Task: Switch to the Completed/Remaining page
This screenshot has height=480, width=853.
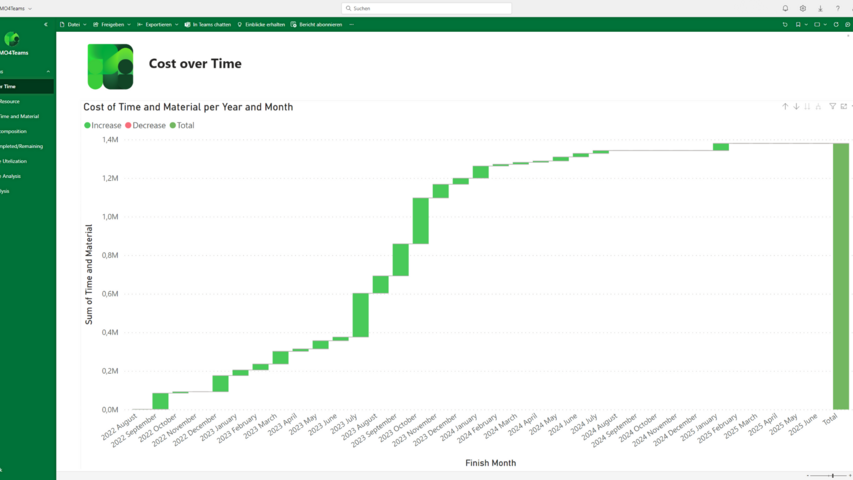Action: click(21, 146)
